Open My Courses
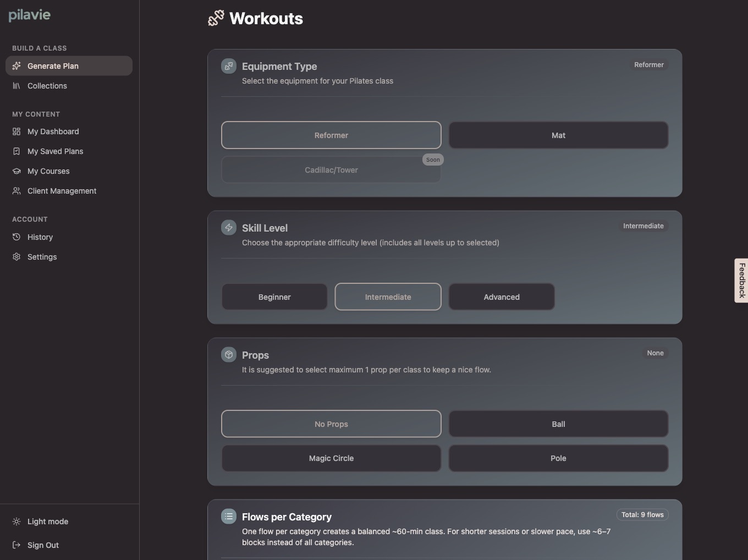Screen dimensions: 748x560 coord(69,171)
